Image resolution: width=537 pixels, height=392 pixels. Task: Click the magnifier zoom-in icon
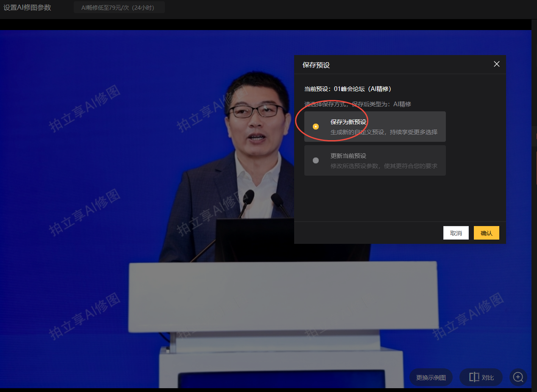[518, 377]
